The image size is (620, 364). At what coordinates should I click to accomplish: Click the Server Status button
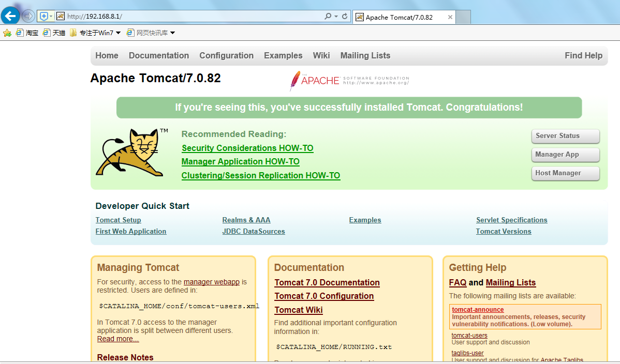click(566, 136)
